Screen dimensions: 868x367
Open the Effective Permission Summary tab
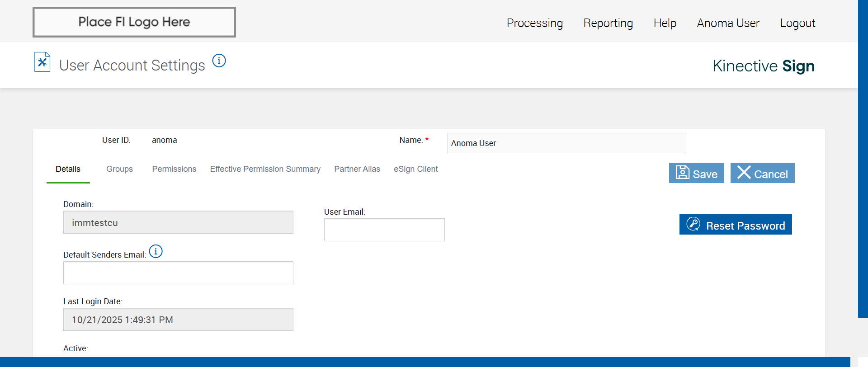point(265,169)
